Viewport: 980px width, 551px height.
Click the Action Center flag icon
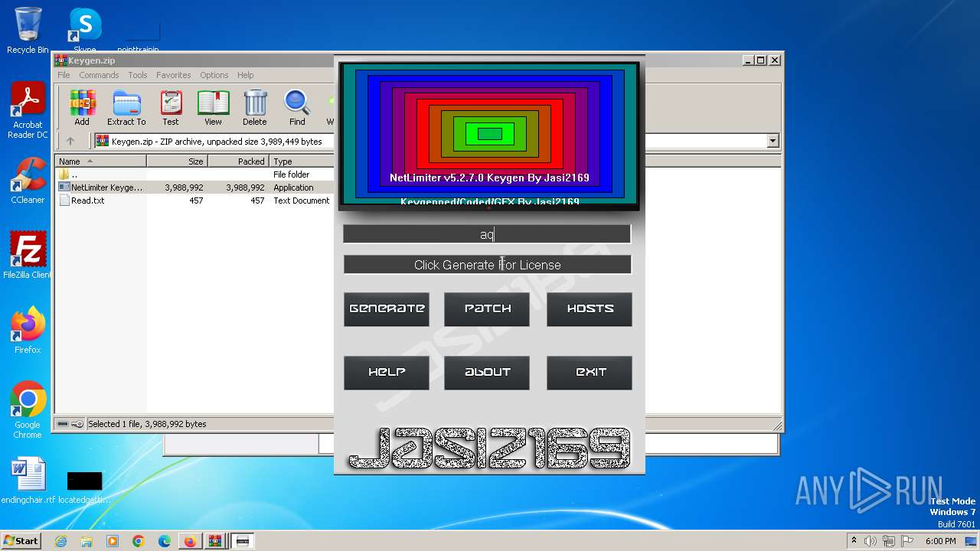click(x=908, y=541)
